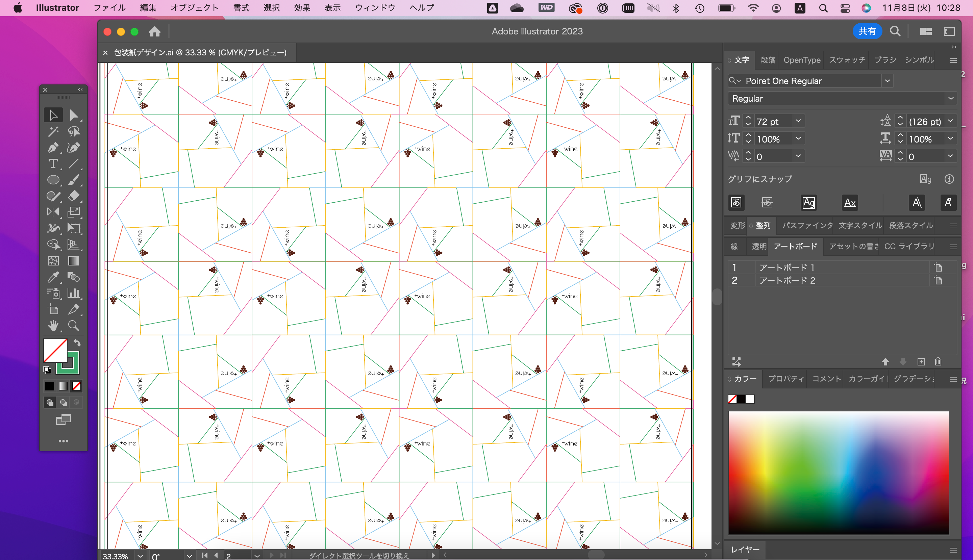Add a new artboard with plus icon
Screen dimensions: 973x560
click(921, 361)
